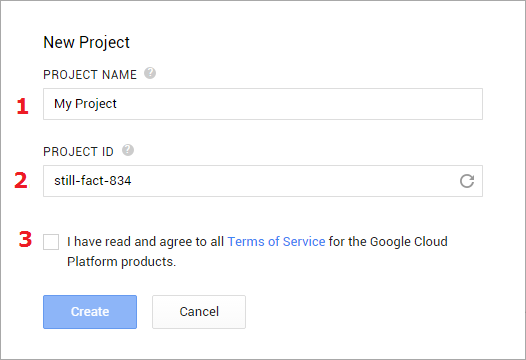The width and height of the screenshot is (526, 360).
Task: Click the PROJECT ID field label
Action: pos(78,152)
